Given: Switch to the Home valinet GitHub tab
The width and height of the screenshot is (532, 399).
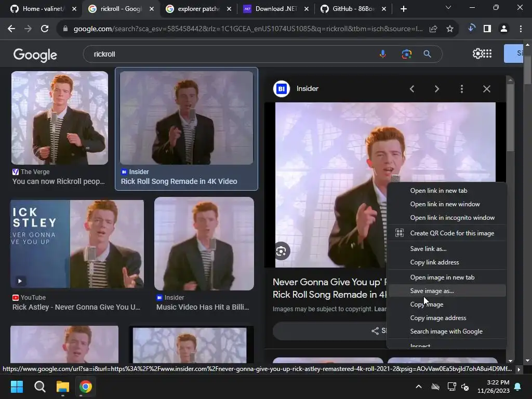Looking at the screenshot, I should (43, 9).
